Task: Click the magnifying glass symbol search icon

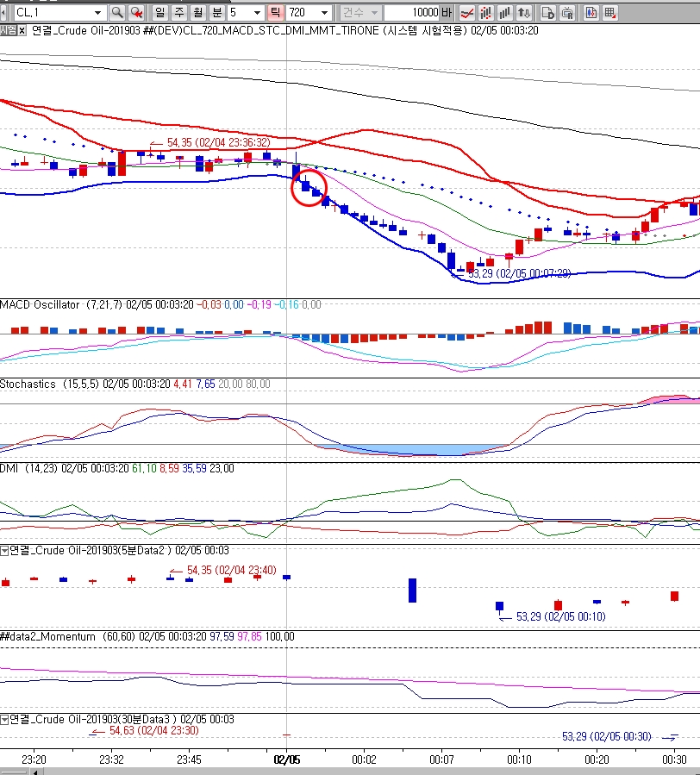Action: tap(116, 13)
